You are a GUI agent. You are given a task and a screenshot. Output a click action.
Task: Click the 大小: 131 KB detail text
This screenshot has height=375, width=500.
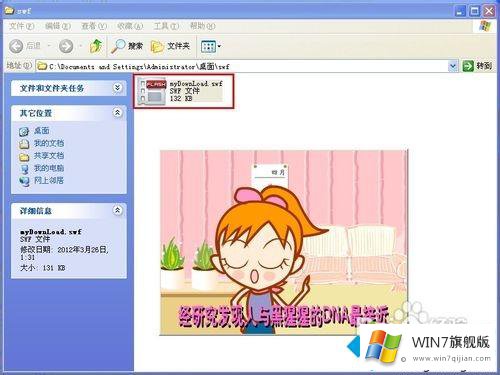pos(43,268)
